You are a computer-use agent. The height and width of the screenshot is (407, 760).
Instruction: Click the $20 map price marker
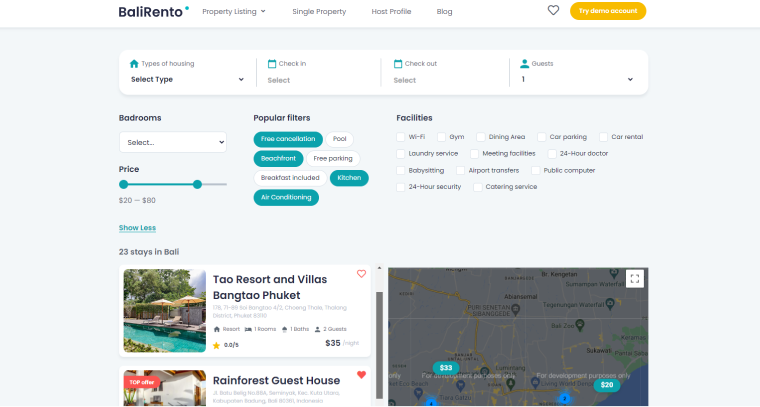click(607, 385)
